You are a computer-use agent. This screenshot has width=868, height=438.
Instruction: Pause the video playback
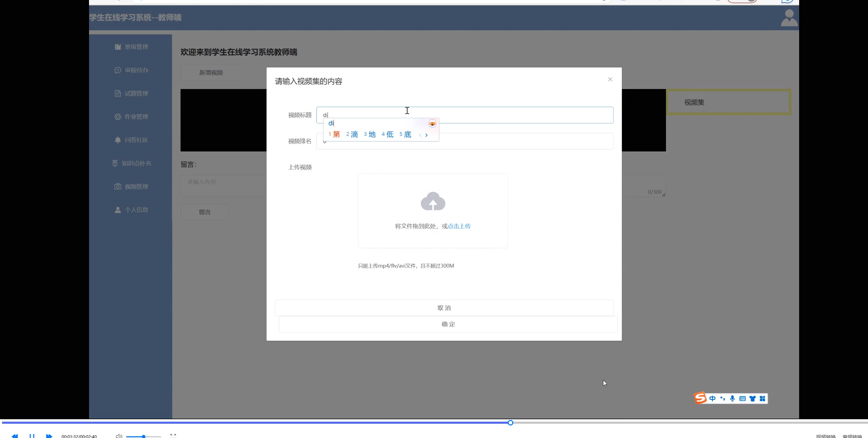(x=32, y=436)
